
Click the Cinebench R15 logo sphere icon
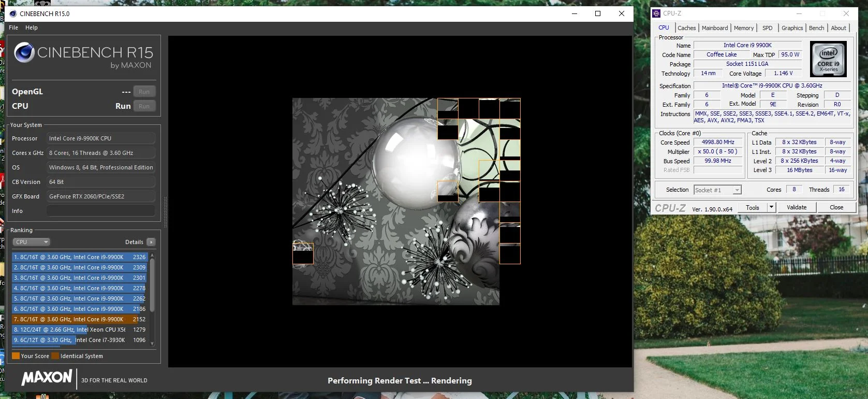tap(24, 52)
